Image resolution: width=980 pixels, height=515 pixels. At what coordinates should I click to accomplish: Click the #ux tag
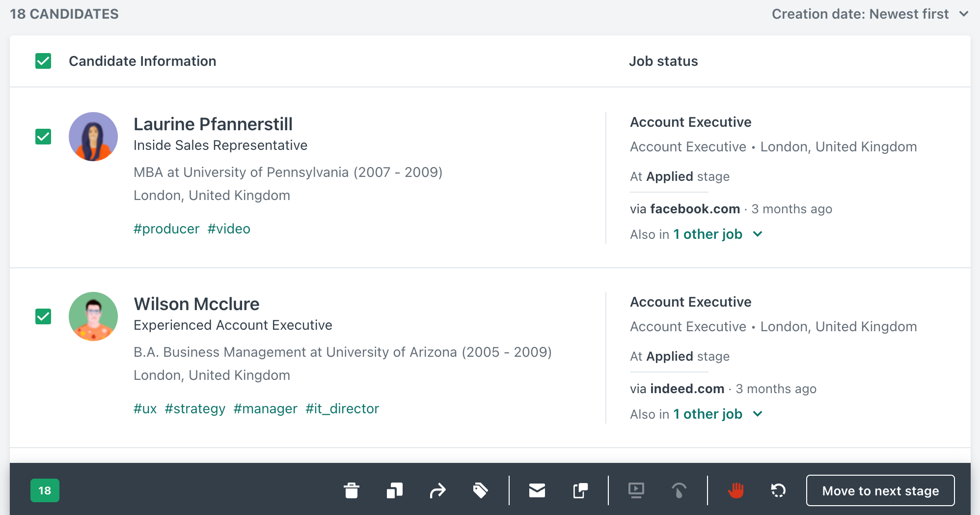tap(145, 409)
